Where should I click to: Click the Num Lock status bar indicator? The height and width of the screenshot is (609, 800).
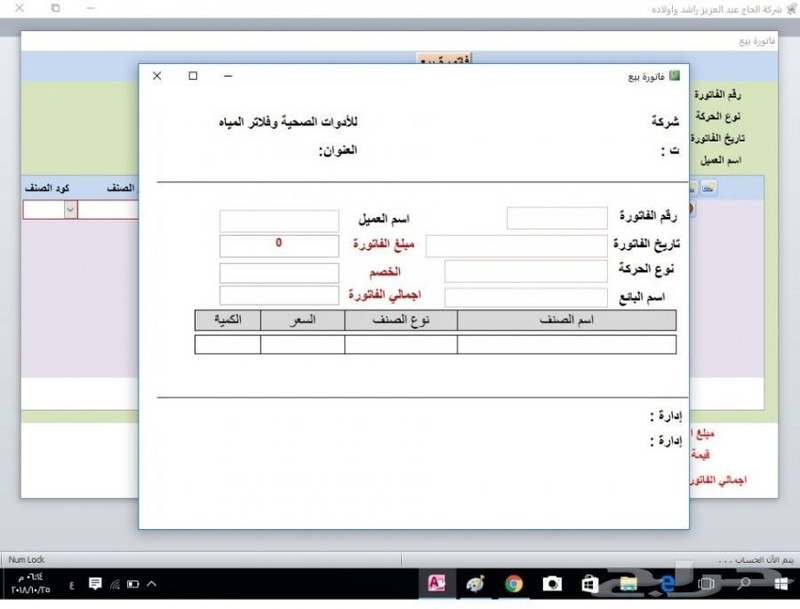(x=27, y=560)
